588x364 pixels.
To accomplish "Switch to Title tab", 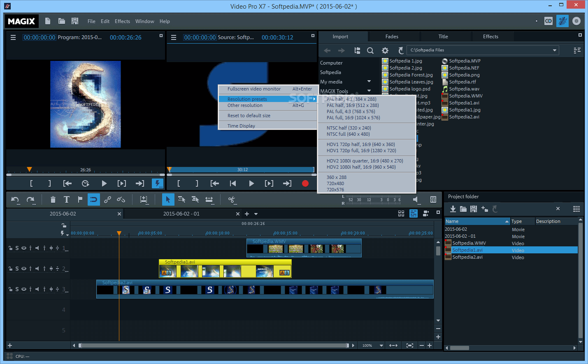I will pos(443,37).
